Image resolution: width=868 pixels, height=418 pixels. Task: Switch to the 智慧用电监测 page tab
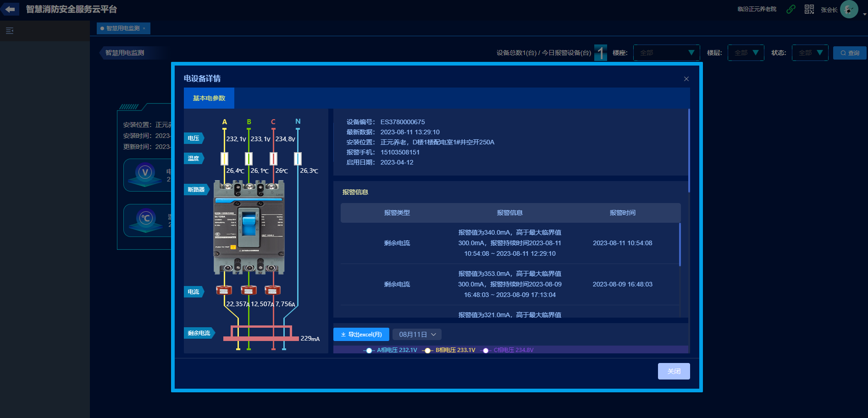[122, 28]
